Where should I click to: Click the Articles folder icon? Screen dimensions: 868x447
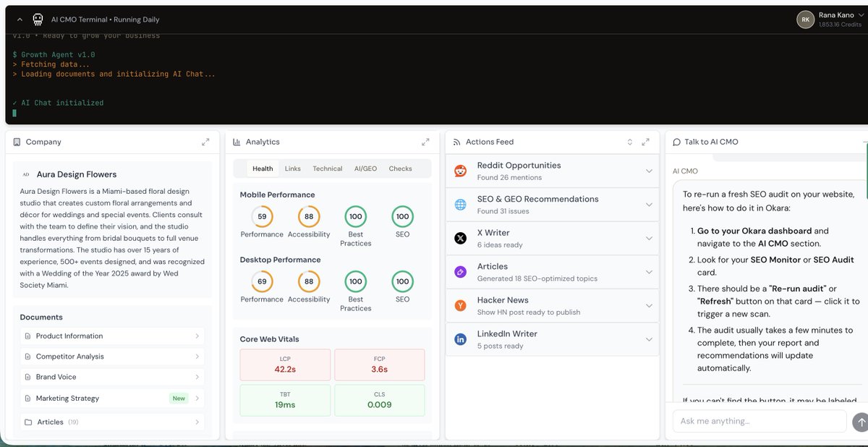[28, 422]
